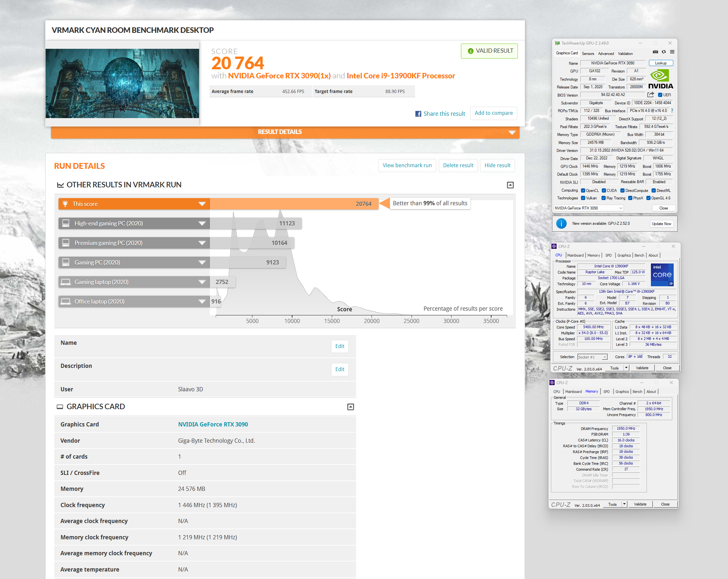Open the GPU selection dropdown in GPU-Z

tap(588, 208)
